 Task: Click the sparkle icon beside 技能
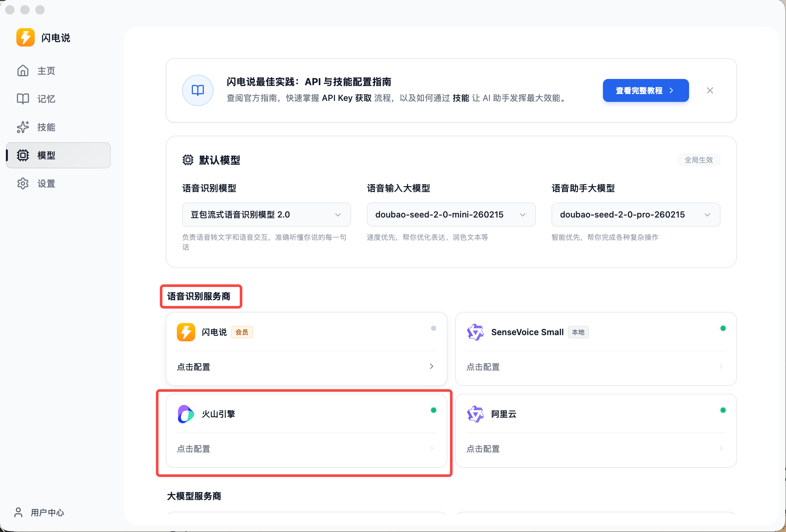click(x=23, y=127)
